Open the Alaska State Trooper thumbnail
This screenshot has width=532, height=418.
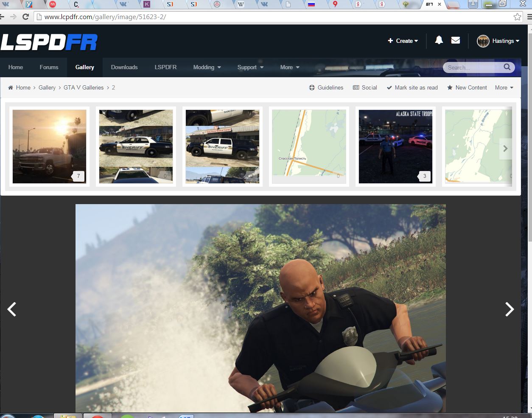pos(395,146)
